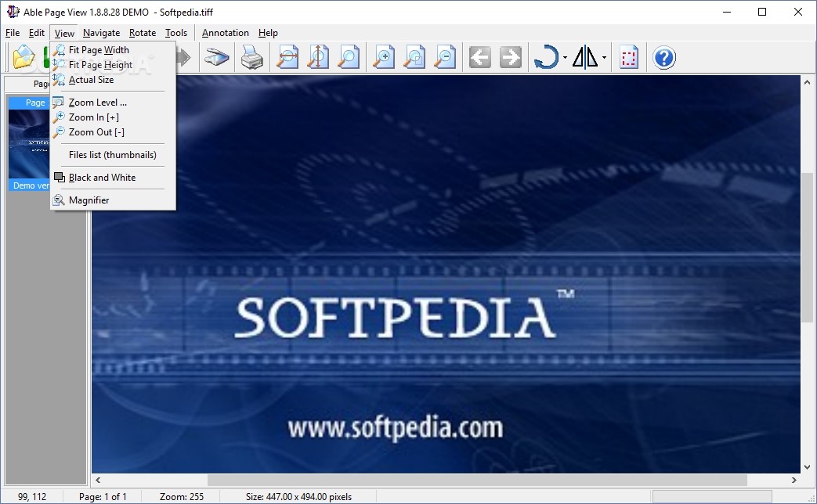The image size is (817, 504).
Task: Click the Zoom Out toolbar icon
Action: click(x=446, y=57)
